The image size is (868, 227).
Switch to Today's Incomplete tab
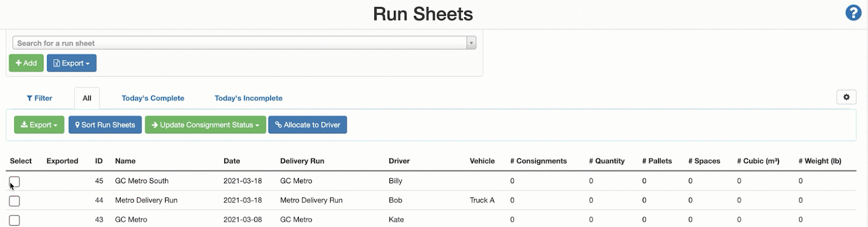click(248, 98)
